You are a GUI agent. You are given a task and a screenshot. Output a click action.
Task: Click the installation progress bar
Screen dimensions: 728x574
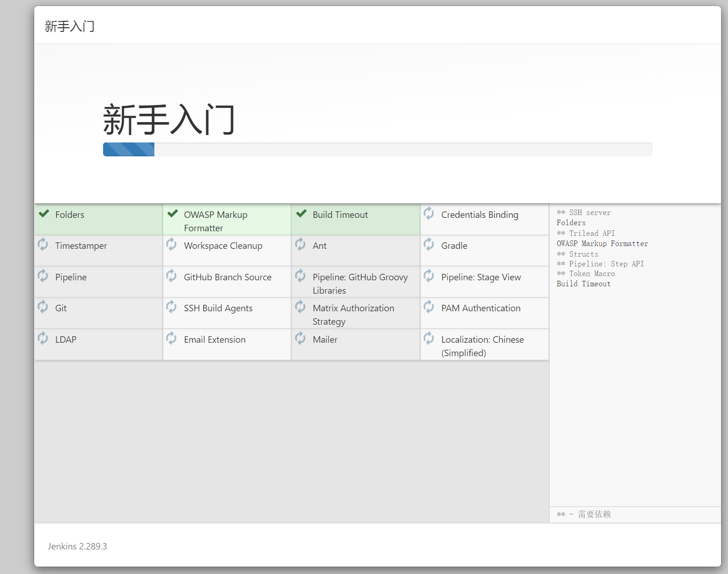(377, 149)
